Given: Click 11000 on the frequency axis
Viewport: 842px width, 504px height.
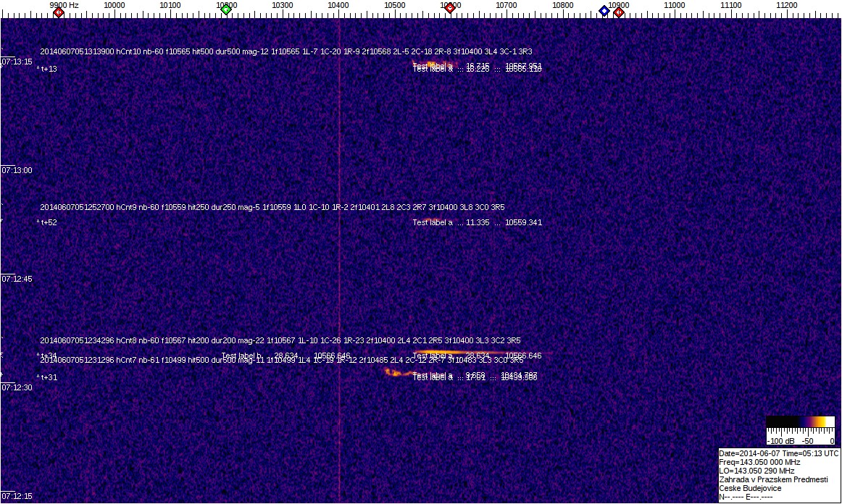Looking at the screenshot, I should (x=675, y=5).
